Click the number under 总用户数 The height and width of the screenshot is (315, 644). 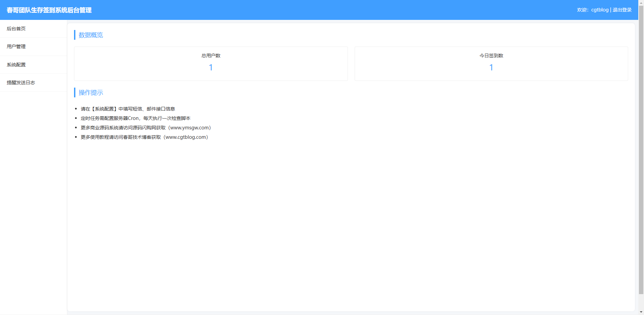coord(211,67)
